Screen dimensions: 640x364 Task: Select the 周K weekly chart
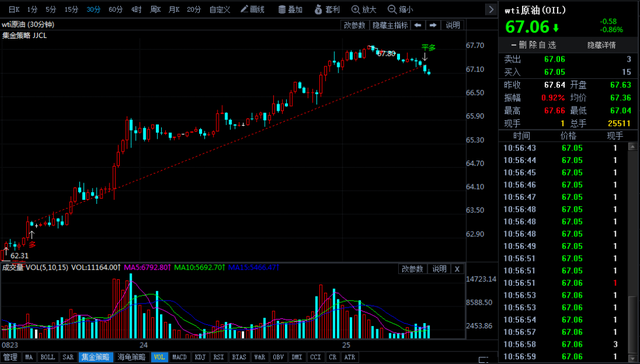155,9
